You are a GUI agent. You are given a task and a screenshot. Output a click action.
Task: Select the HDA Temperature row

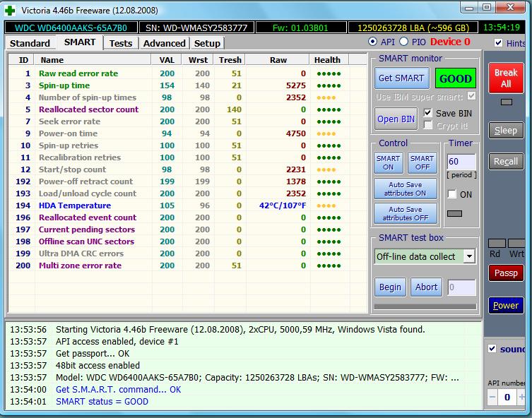pyautogui.click(x=188, y=205)
